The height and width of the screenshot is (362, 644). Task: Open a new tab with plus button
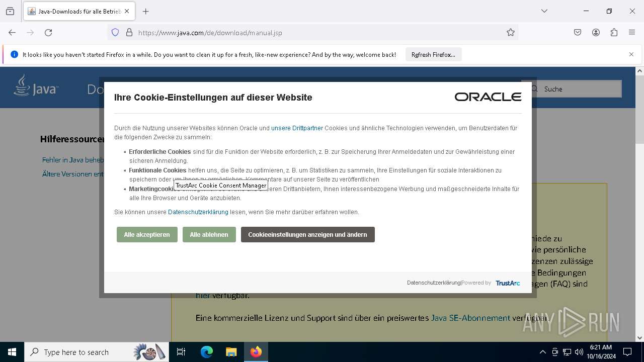[146, 11]
